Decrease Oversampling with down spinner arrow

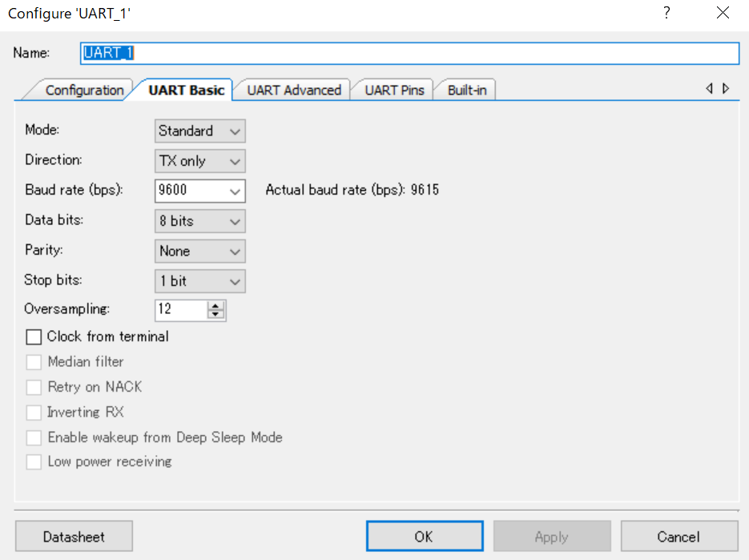point(215,314)
